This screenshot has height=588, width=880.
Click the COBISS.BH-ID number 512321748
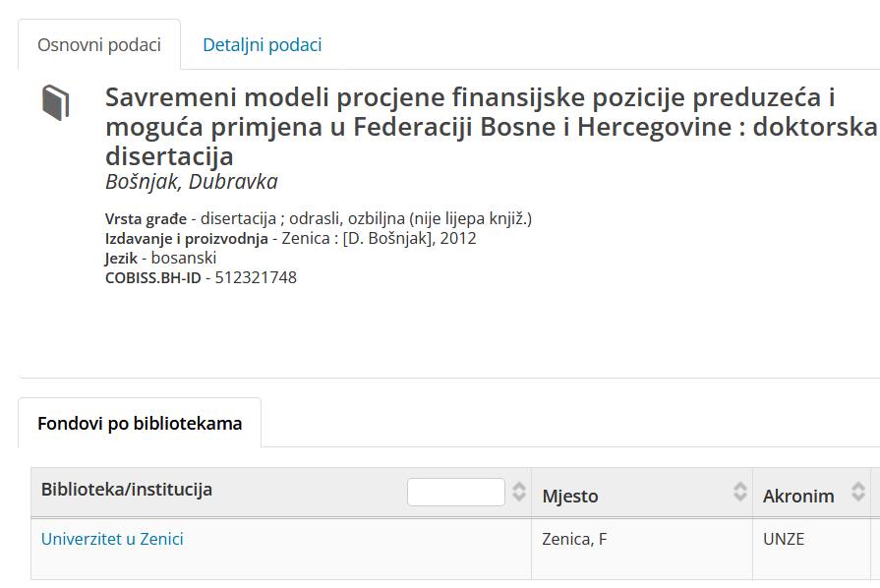tap(256, 277)
